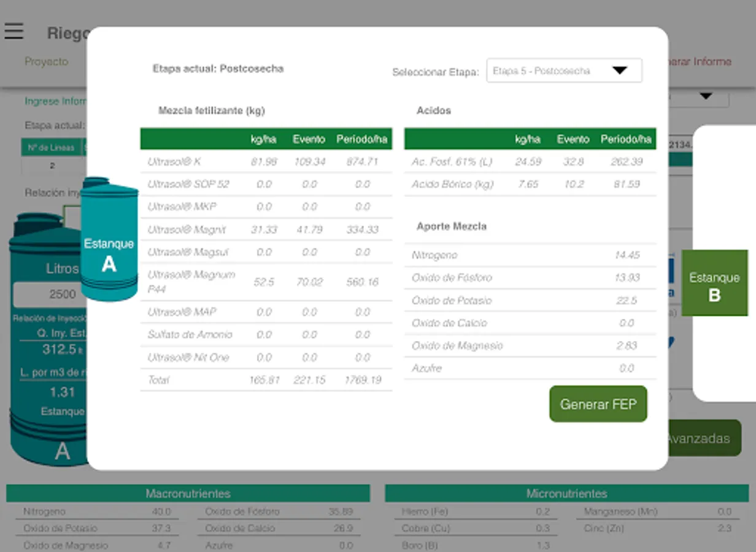Click Acido Bórico value 7.65
Image resolution: width=756 pixels, height=552 pixels.
pyautogui.click(x=528, y=184)
